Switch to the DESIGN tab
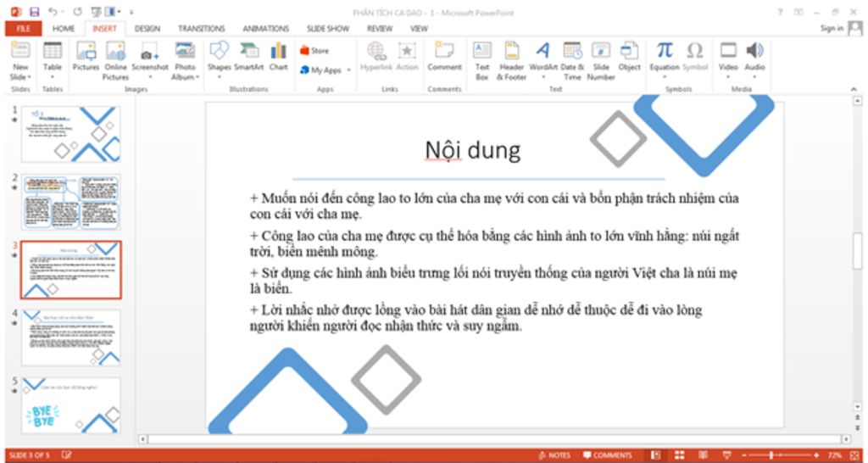The width and height of the screenshot is (868, 463). pos(147,29)
